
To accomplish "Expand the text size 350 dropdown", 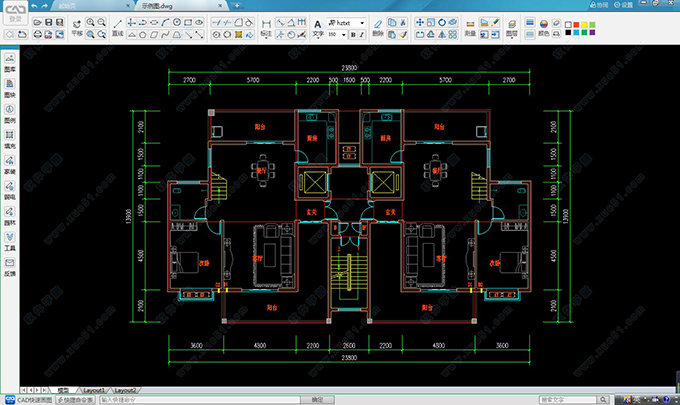I will (343, 34).
